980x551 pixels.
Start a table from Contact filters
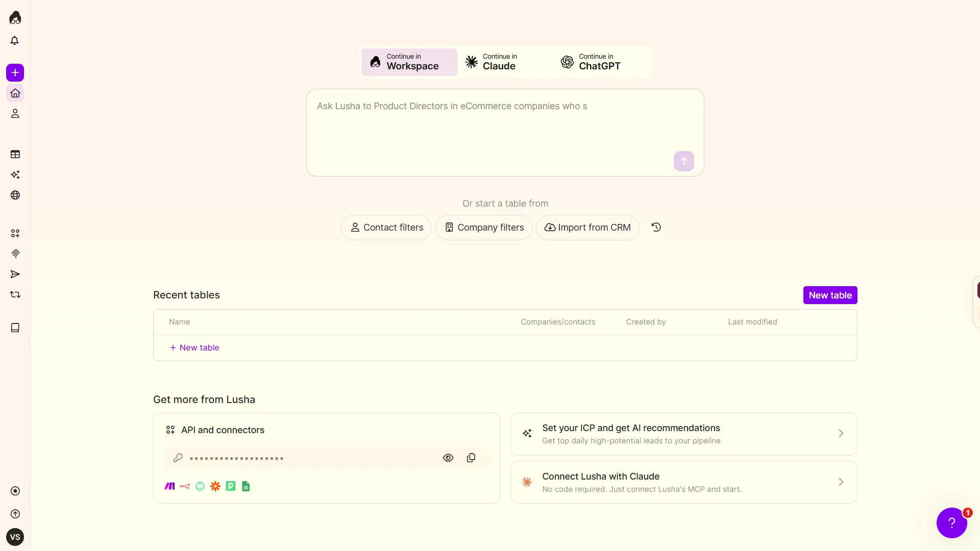386,228
